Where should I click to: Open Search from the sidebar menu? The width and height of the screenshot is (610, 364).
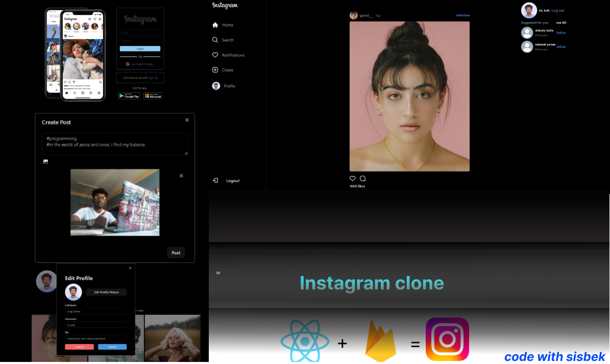click(228, 40)
